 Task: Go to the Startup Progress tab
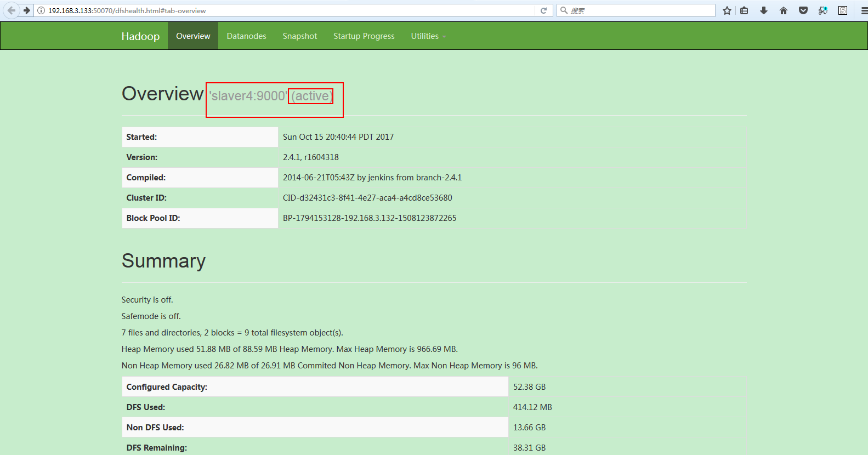point(364,36)
